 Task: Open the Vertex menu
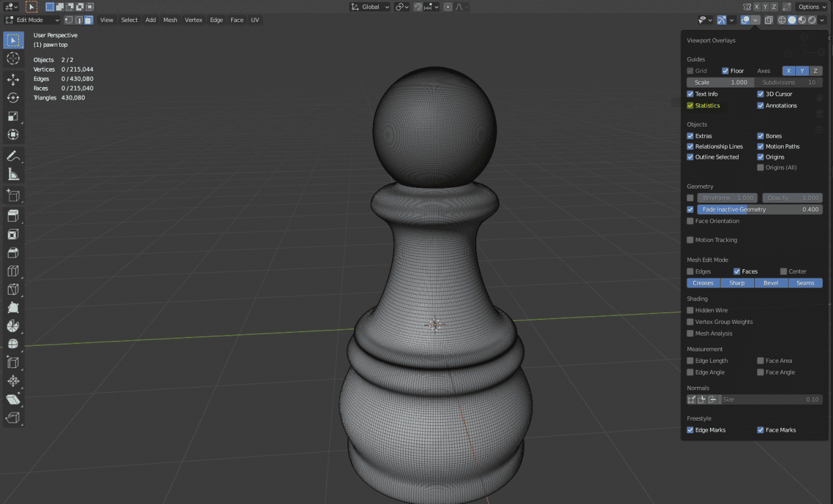193,20
